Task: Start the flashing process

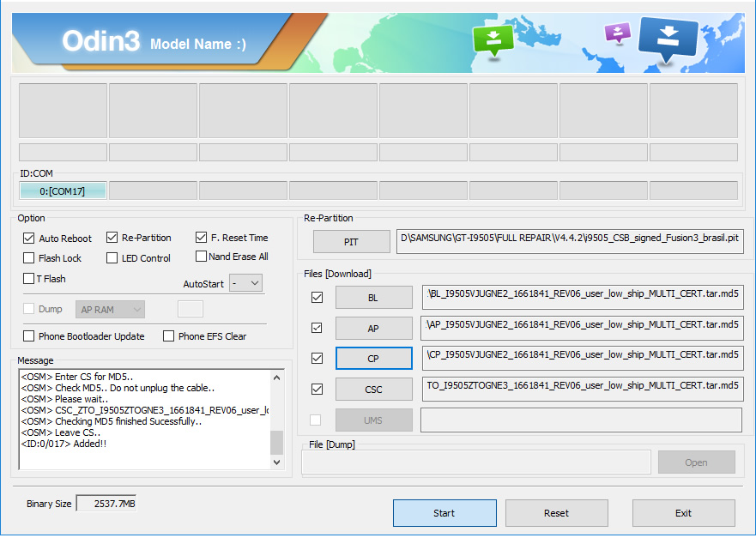Action: pyautogui.click(x=445, y=513)
